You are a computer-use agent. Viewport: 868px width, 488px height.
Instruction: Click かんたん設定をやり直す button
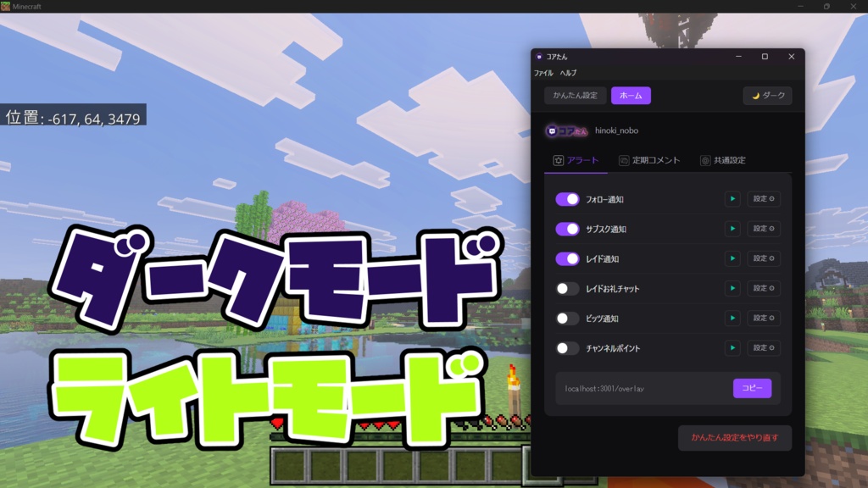[735, 438]
